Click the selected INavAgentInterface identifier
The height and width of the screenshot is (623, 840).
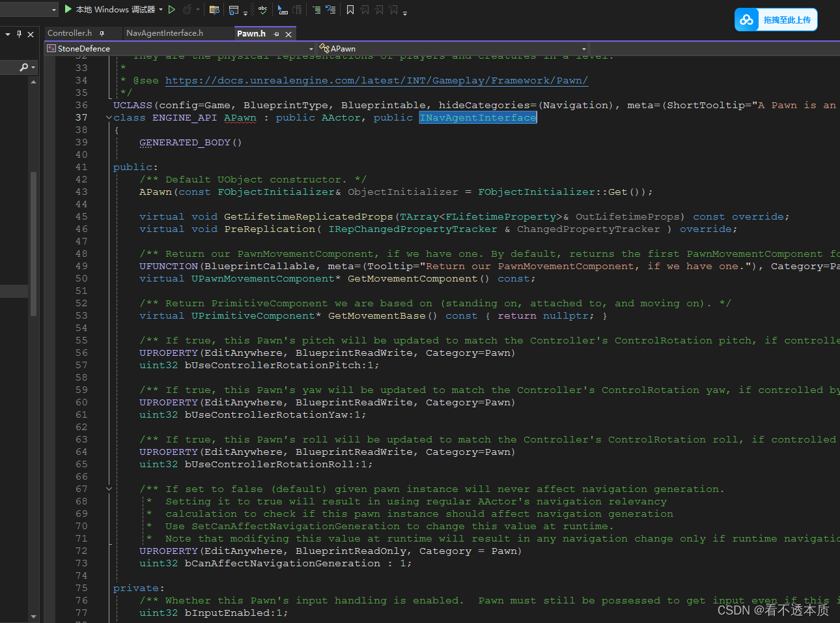(478, 118)
